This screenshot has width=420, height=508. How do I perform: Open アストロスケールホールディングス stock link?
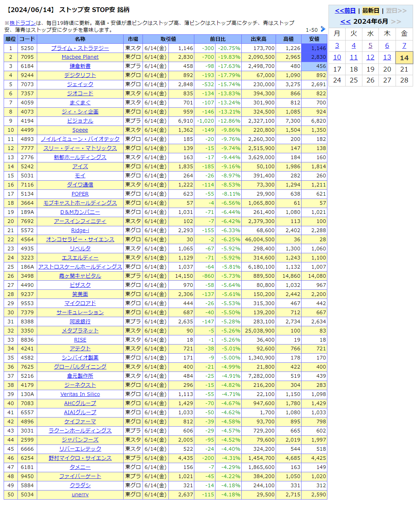coord(80,267)
